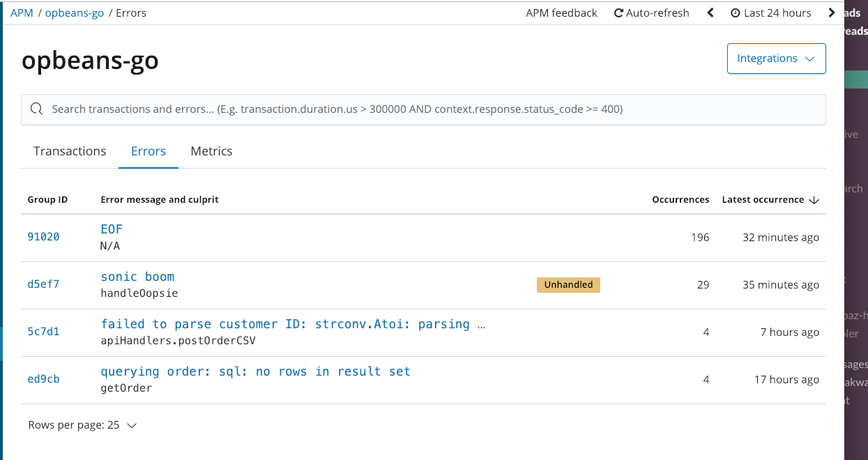Viewport: 868px width, 460px height.
Task: Open the Integrations dropdown
Action: [776, 59]
